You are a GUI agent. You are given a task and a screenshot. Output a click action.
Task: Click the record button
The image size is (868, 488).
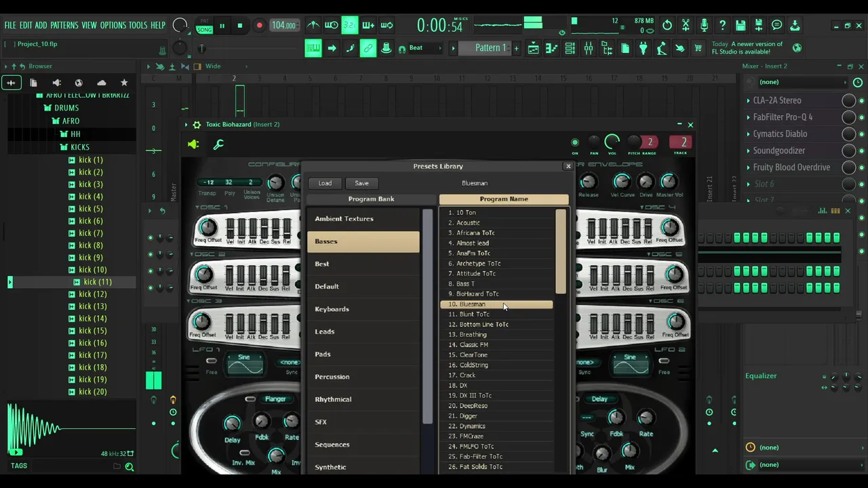(x=259, y=26)
